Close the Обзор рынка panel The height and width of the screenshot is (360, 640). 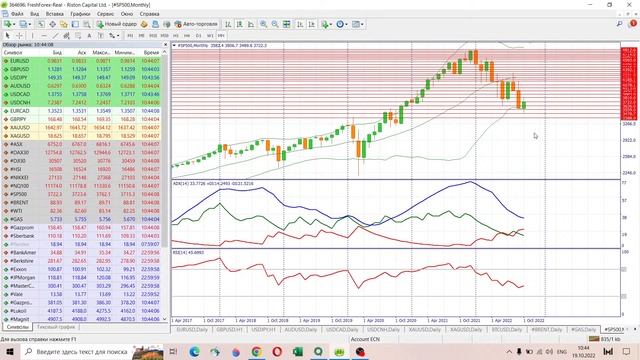pyautogui.click(x=165, y=44)
